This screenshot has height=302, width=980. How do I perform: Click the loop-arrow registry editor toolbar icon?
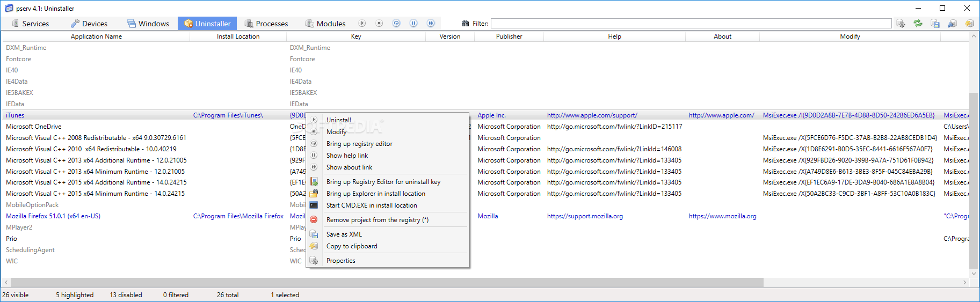[396, 24]
